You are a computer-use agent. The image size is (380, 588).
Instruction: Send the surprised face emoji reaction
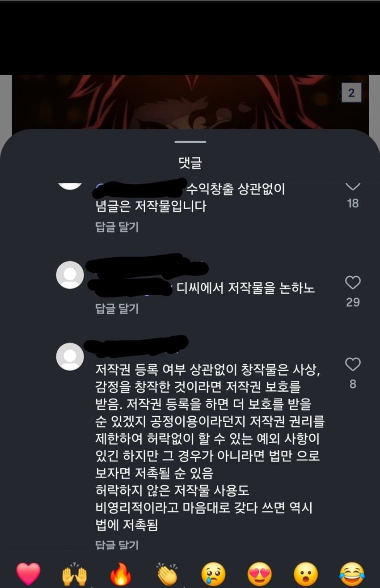(306, 574)
